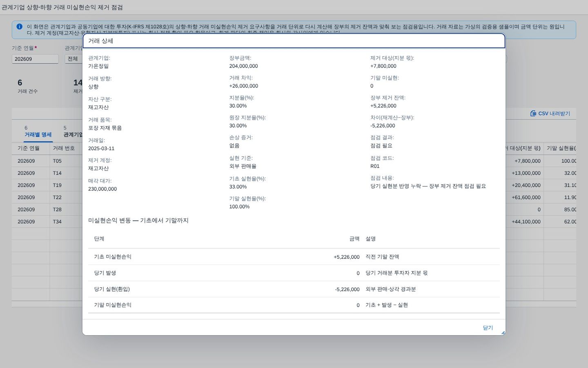Viewport: 588px width, 368px height.
Task: Open the 거래별 명세 tab
Action: [38, 131]
